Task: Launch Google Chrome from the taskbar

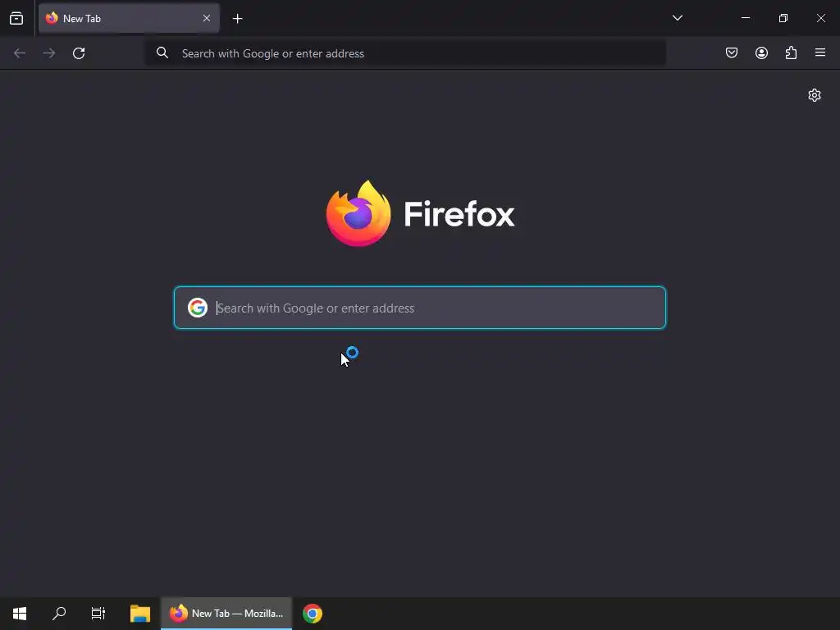Action: click(313, 614)
